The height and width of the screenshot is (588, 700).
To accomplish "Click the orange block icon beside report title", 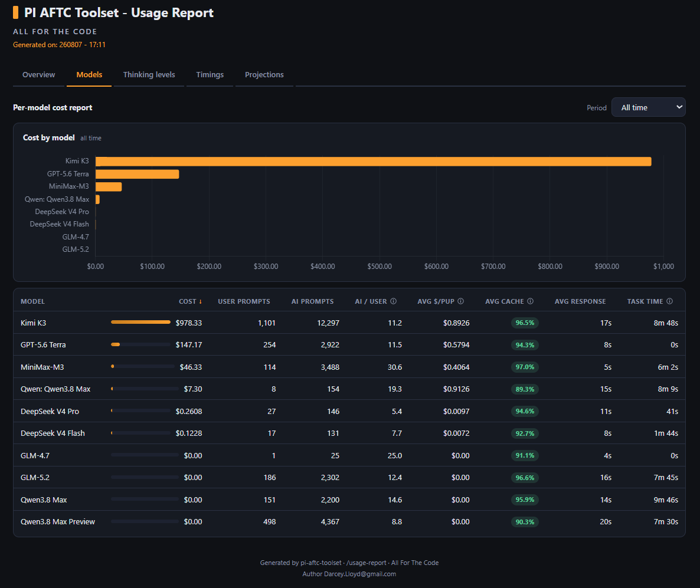I will (x=15, y=12).
